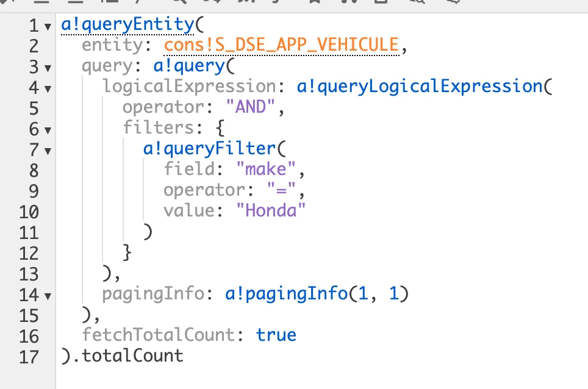Screen dimensions: 588x389
Task: Click line number 5 in the gutter
Action: (34, 109)
